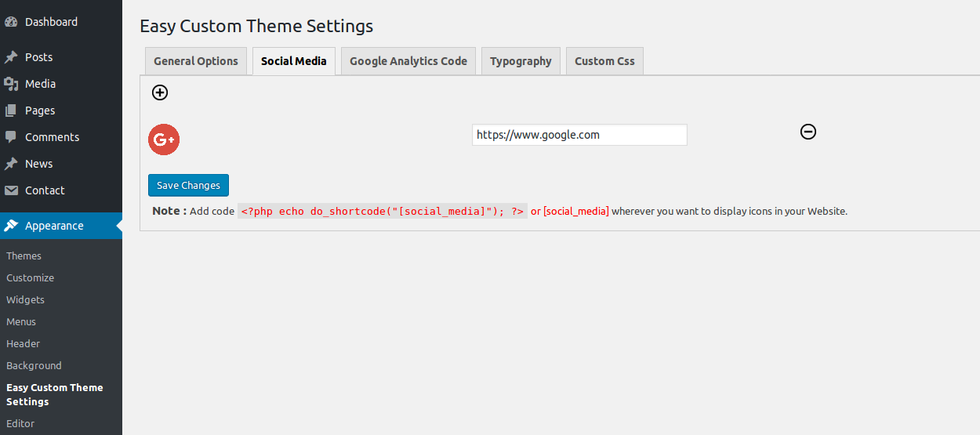This screenshot has height=435, width=980.
Task: Click the red Google Plus icon
Action: pos(164,140)
